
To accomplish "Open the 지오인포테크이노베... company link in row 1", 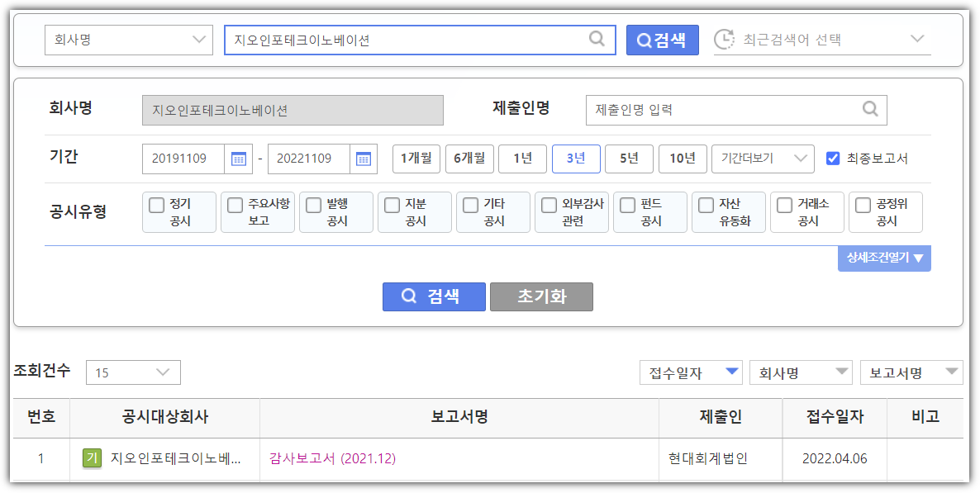I will (x=176, y=458).
